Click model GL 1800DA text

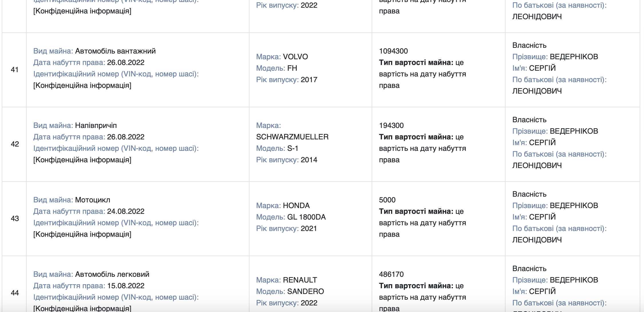pos(306,217)
